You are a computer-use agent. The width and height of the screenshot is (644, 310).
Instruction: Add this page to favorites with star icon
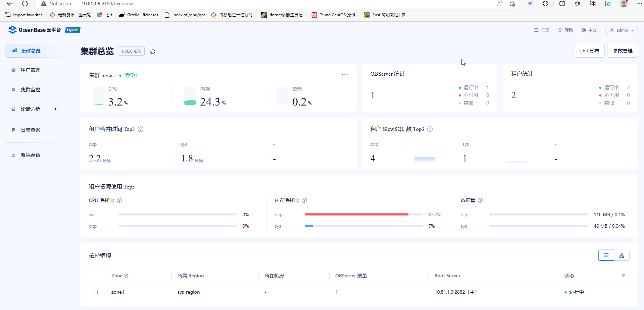click(x=512, y=3)
